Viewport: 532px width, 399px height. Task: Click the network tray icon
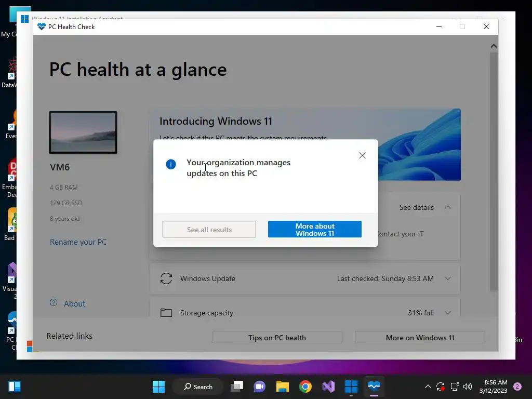455,387
